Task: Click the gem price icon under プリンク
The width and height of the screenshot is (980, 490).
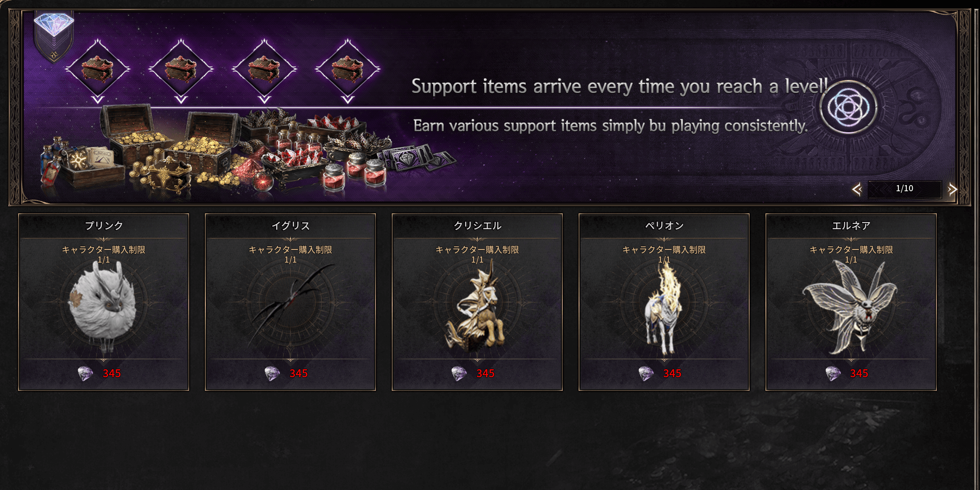Action: (x=85, y=374)
